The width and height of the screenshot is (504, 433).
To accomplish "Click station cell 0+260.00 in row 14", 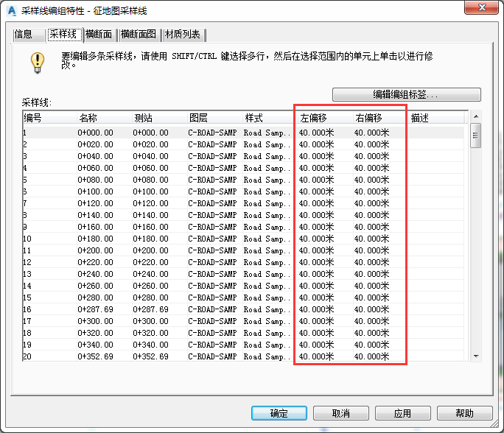I will point(151,286).
